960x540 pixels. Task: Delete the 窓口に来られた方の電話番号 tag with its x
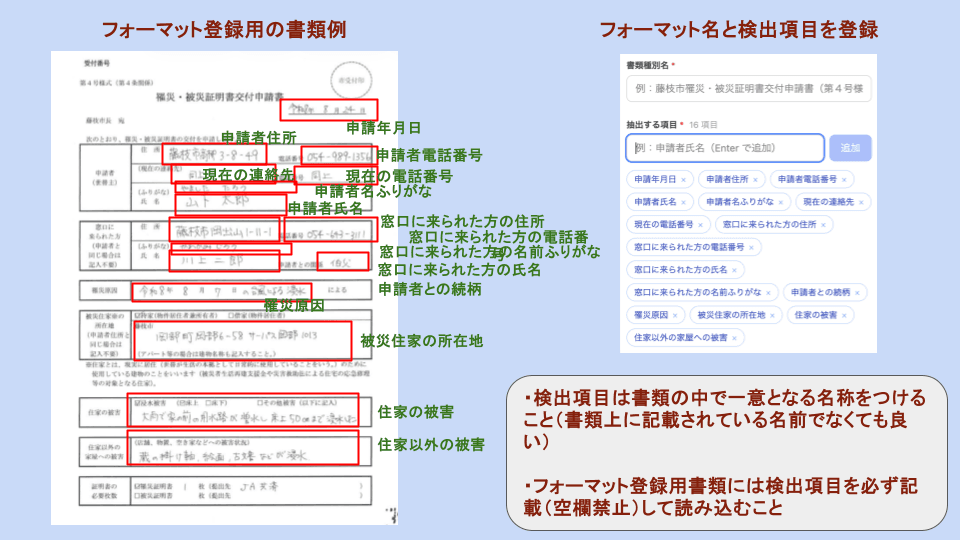click(x=751, y=248)
